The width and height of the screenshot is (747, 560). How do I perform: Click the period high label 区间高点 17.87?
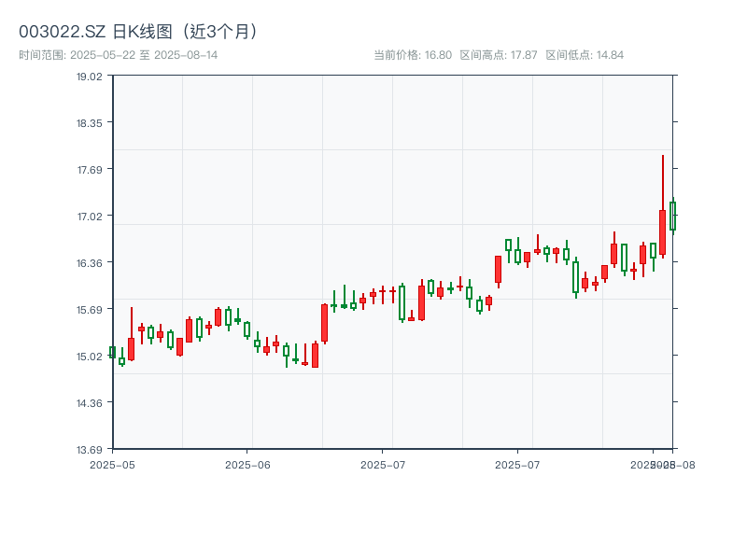tap(499, 55)
